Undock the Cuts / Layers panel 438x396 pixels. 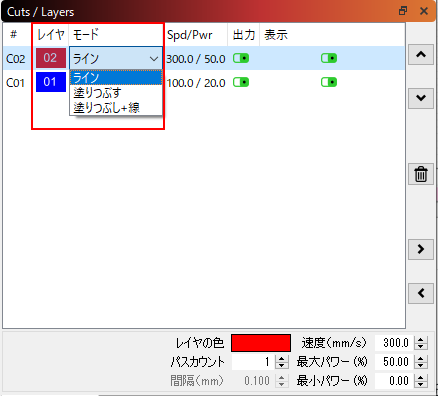pyautogui.click(x=403, y=11)
